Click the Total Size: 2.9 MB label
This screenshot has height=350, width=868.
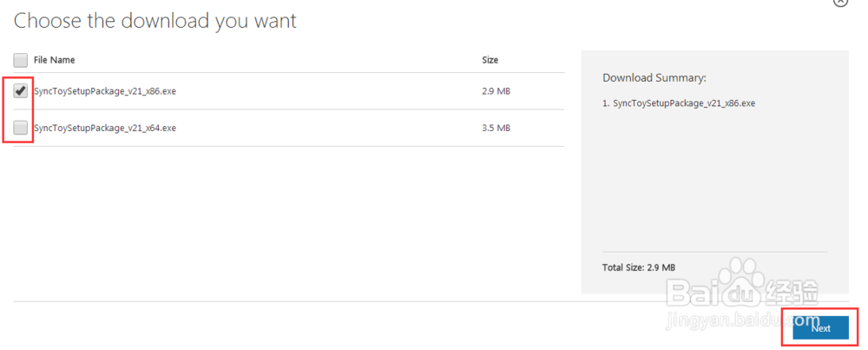pos(639,267)
